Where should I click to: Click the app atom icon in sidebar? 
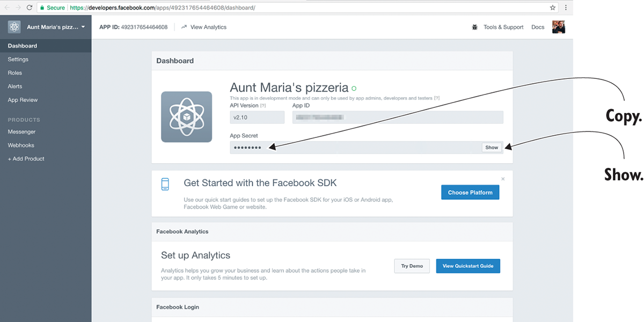14,27
